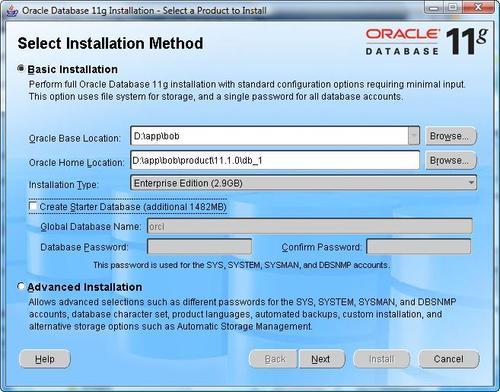Click Browse for Oracle Home Location
The height and width of the screenshot is (392, 500).
click(x=451, y=160)
